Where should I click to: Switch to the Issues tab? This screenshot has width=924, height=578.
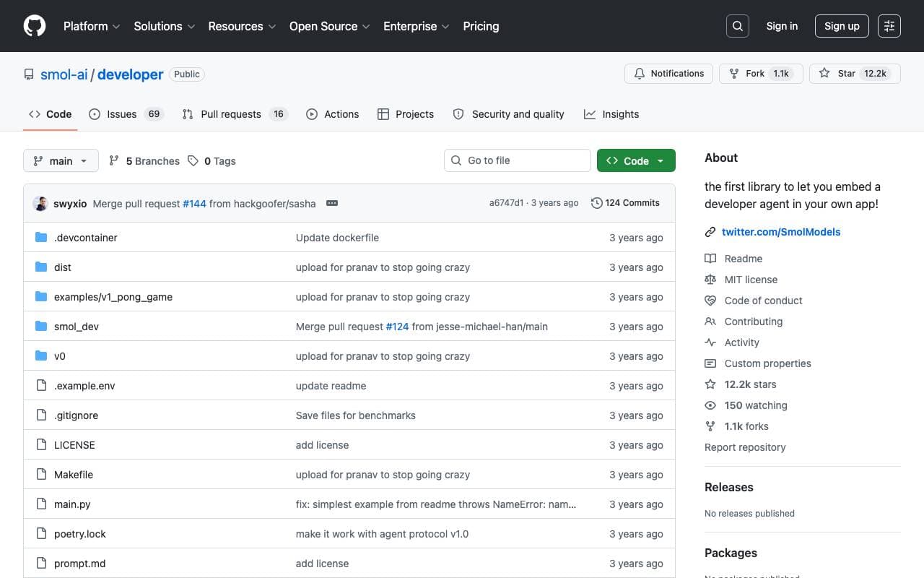click(126, 114)
